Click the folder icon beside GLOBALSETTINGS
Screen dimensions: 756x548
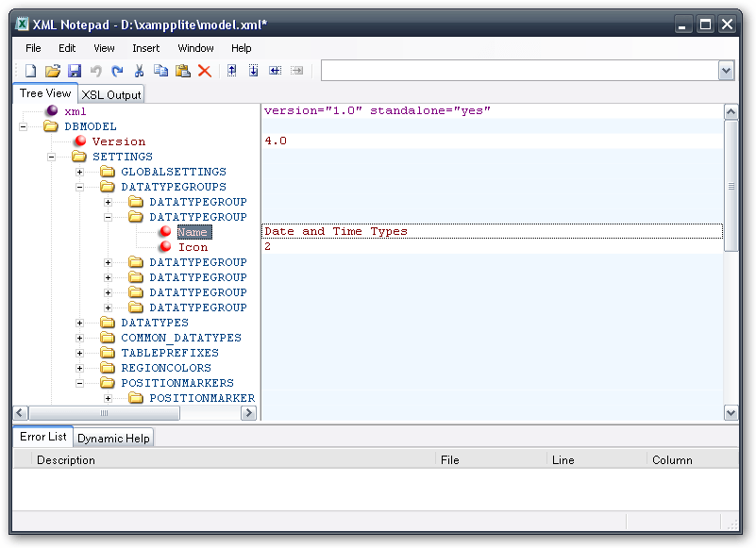point(108,172)
